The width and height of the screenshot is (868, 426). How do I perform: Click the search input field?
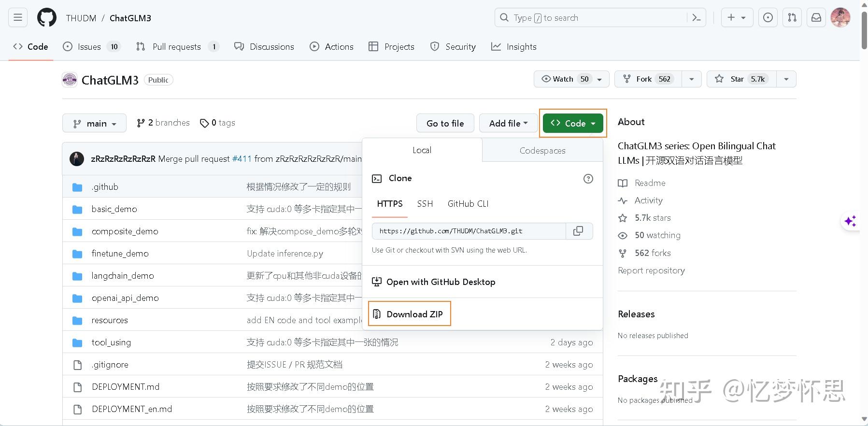click(591, 18)
